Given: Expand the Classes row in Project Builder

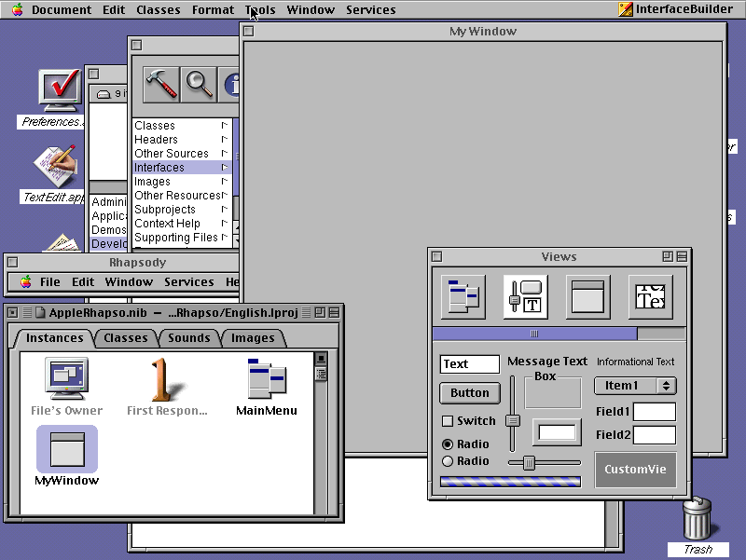Looking at the screenshot, I should tap(224, 126).
